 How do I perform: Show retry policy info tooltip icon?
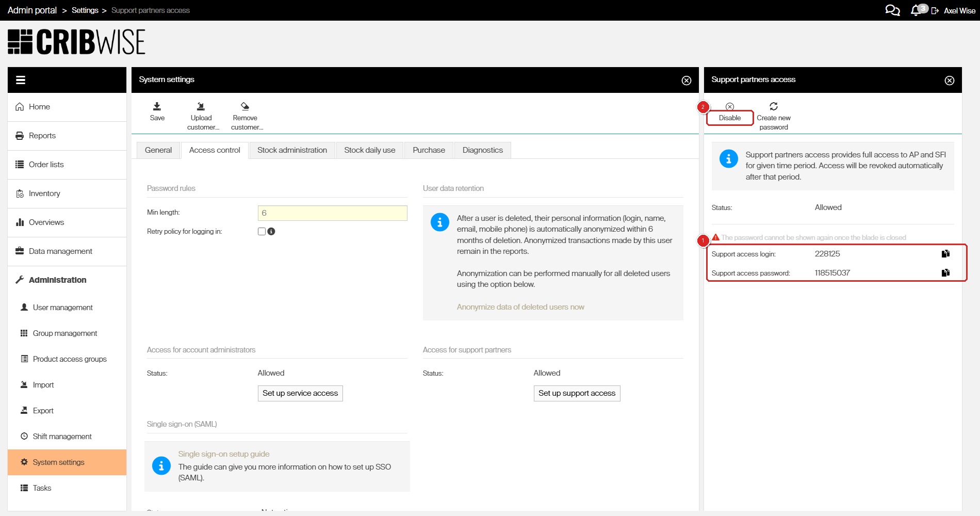coord(271,232)
